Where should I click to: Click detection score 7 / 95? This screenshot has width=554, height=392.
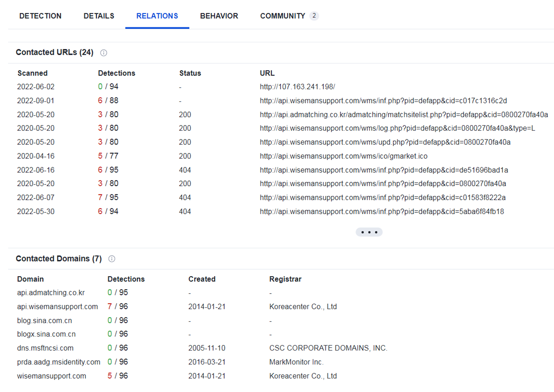108,198
